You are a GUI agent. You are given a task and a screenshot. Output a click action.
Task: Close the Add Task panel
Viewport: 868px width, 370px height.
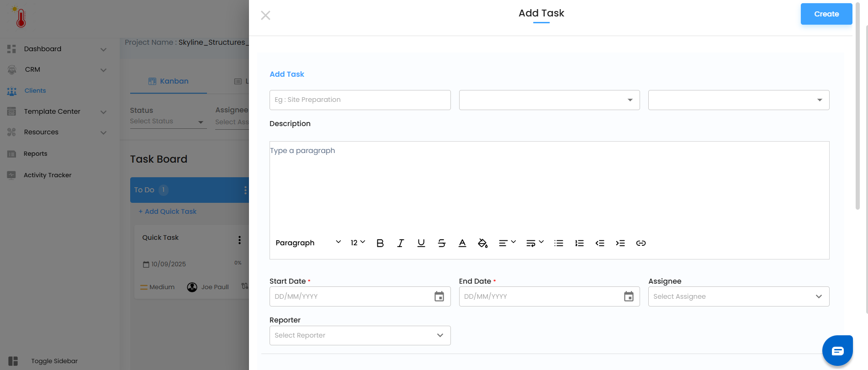265,16
